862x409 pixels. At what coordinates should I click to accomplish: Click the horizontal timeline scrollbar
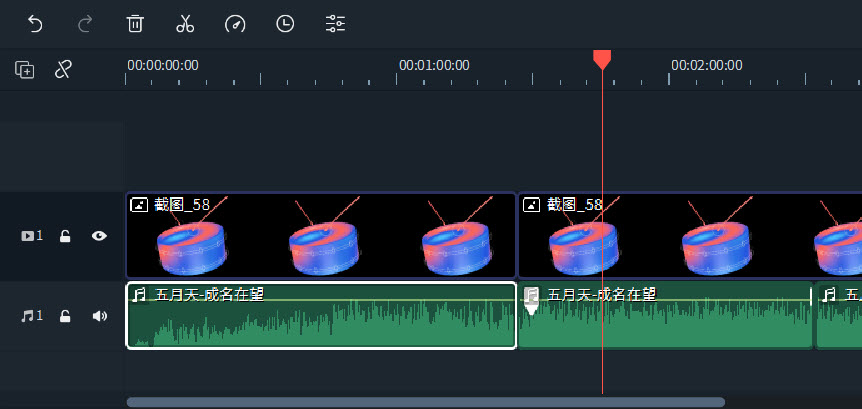pyautogui.click(x=426, y=402)
